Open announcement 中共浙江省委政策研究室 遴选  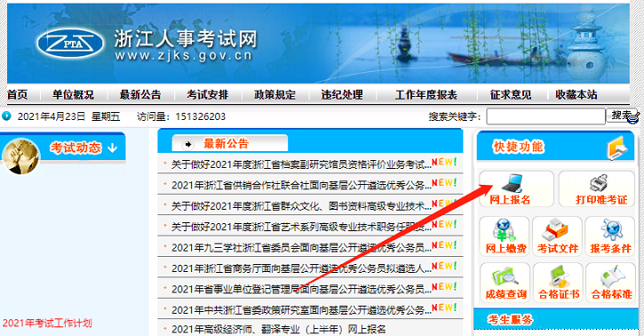[301, 309]
